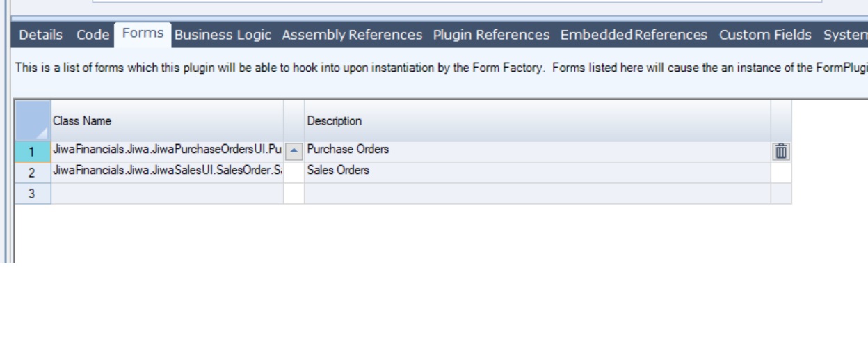Select row header 1 in the grid

click(33, 151)
